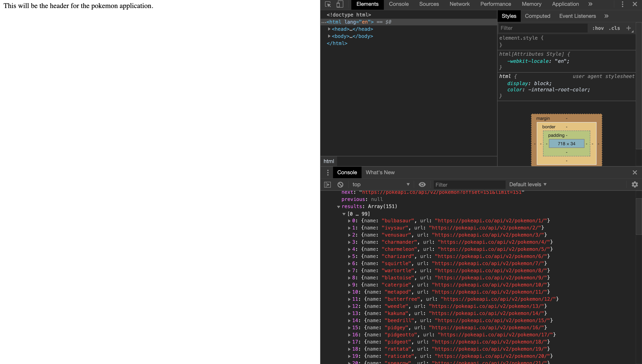Expand the pidgey entry at index 15

click(x=349, y=328)
